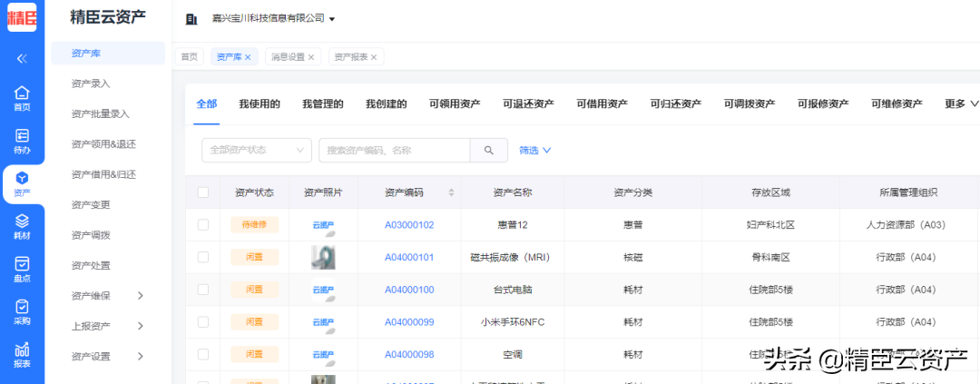This screenshot has height=384, width=980.
Task: Select the 可借用资产 tab
Action: [x=603, y=103]
